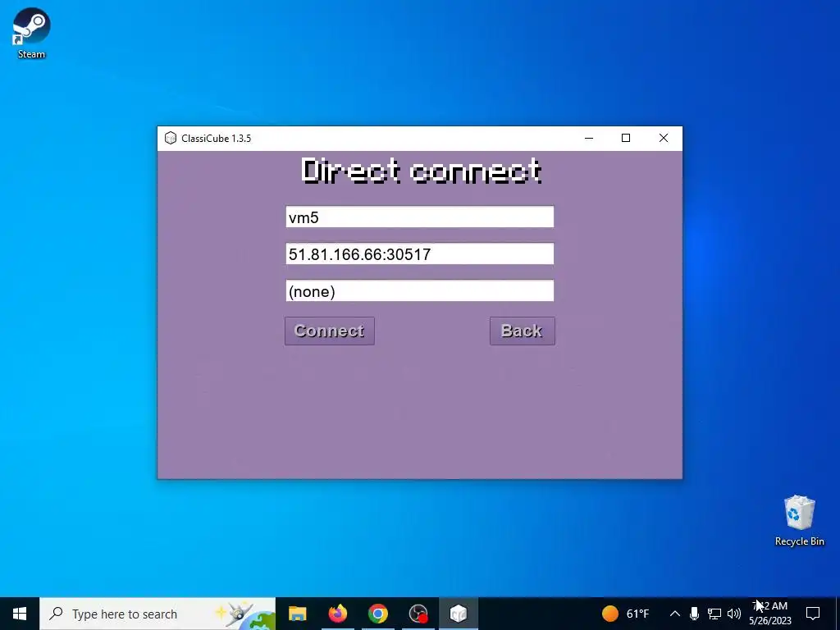
Task: Click the ClassiCube taskbar icon
Action: pyautogui.click(x=458, y=614)
